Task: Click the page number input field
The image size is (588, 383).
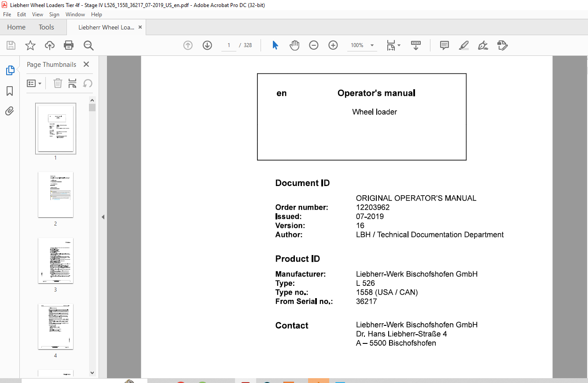Action: click(x=229, y=45)
